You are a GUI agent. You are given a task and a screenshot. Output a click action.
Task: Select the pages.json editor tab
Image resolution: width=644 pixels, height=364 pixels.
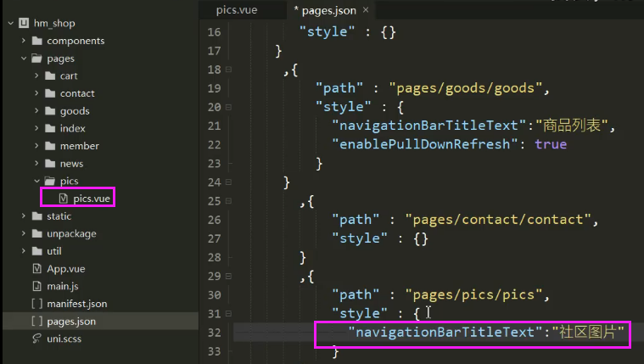329,10
